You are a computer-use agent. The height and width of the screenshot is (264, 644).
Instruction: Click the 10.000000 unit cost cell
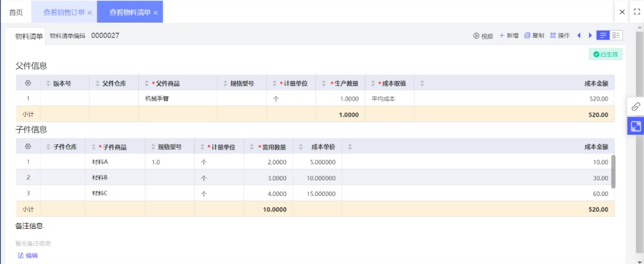[317, 178]
